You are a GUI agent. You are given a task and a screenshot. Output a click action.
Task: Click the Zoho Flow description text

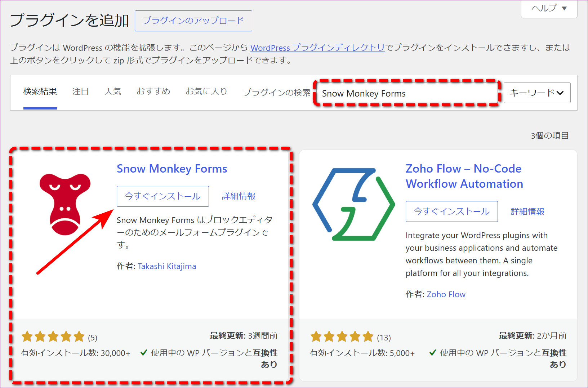pos(481,254)
